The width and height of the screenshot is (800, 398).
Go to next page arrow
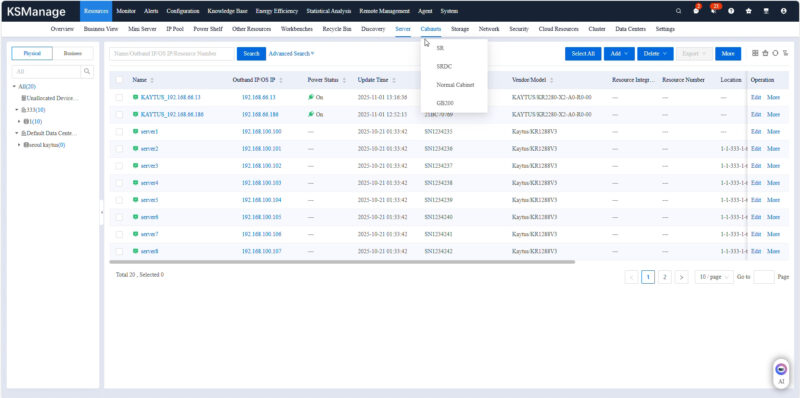[x=681, y=277]
